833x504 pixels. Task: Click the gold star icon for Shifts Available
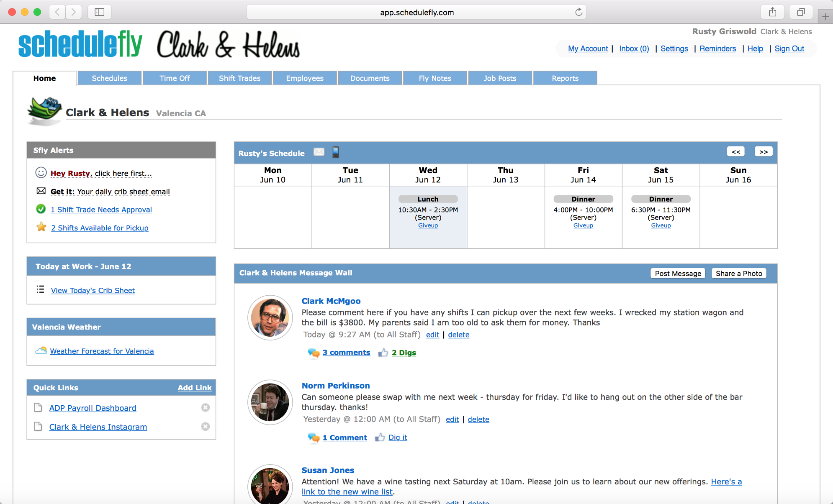[x=41, y=227]
